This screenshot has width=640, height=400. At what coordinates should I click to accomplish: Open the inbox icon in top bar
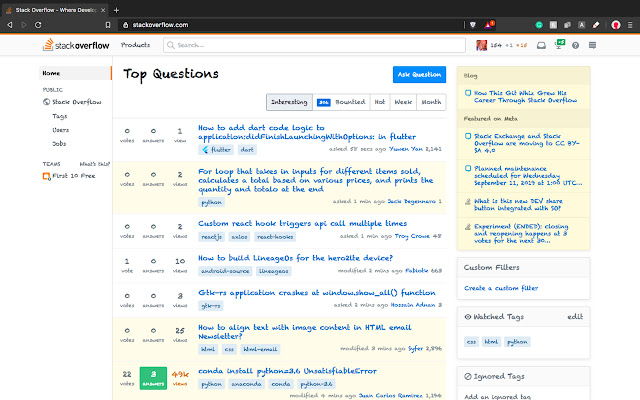[541, 45]
